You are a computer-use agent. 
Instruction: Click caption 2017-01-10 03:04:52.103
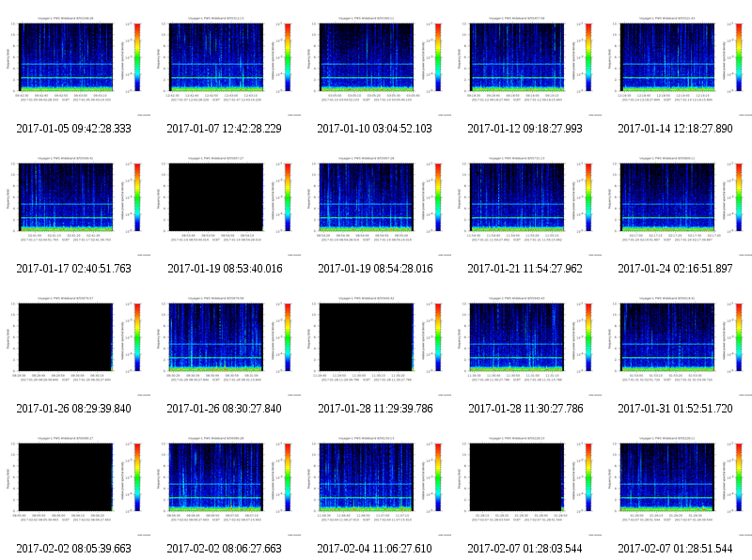(374, 129)
